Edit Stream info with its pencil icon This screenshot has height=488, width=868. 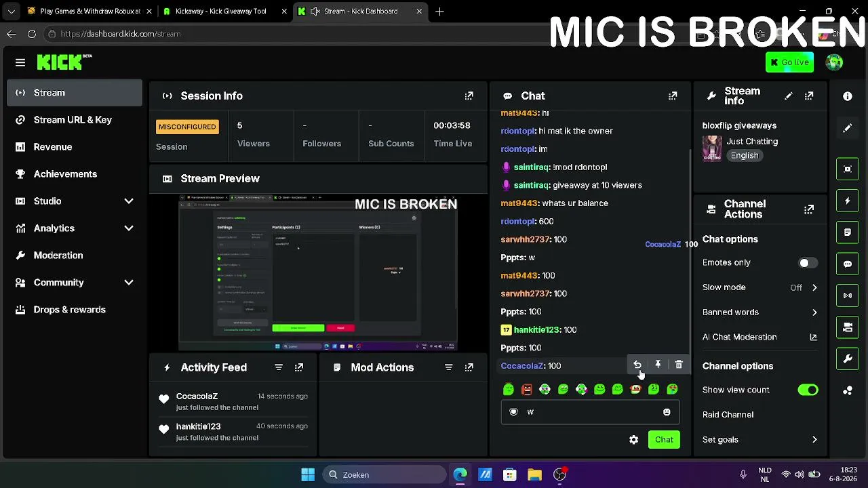click(788, 96)
